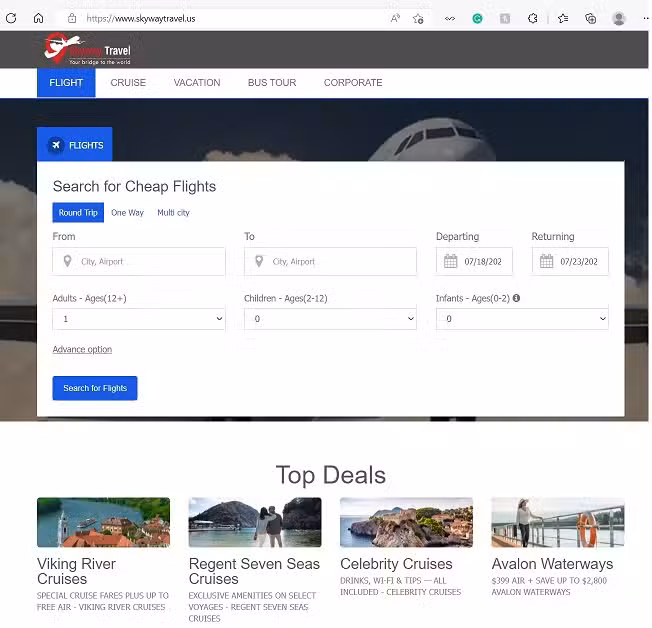The image size is (652, 628).
Task: Click the Viking River Cruises thumbnail image
Action: click(104, 522)
